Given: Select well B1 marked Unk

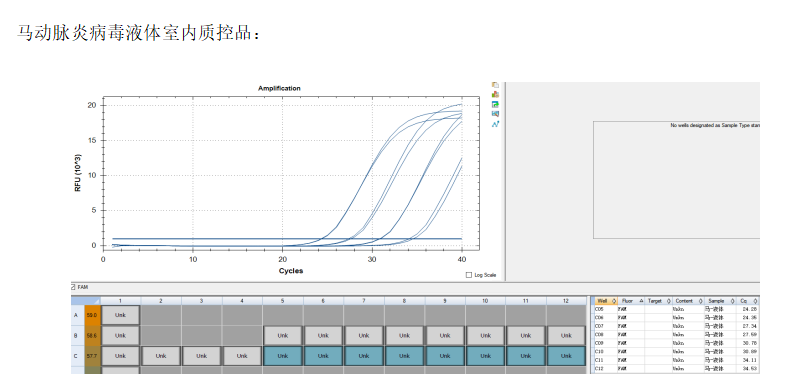Looking at the screenshot, I should click(120, 335).
